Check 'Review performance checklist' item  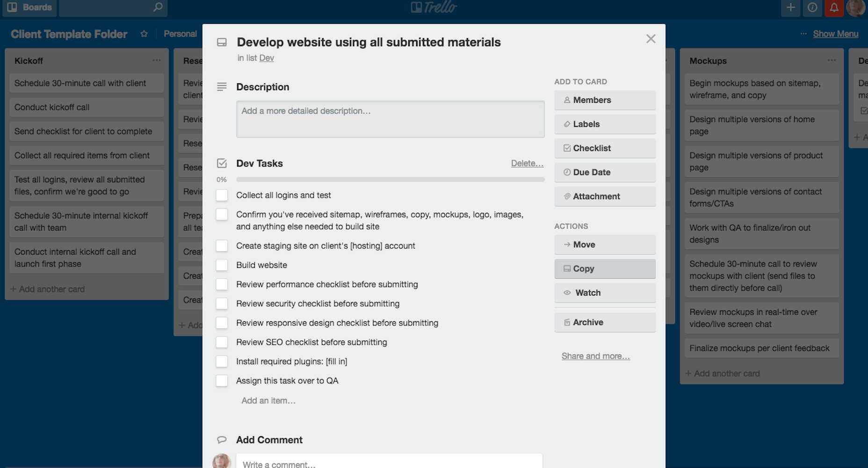click(x=222, y=284)
